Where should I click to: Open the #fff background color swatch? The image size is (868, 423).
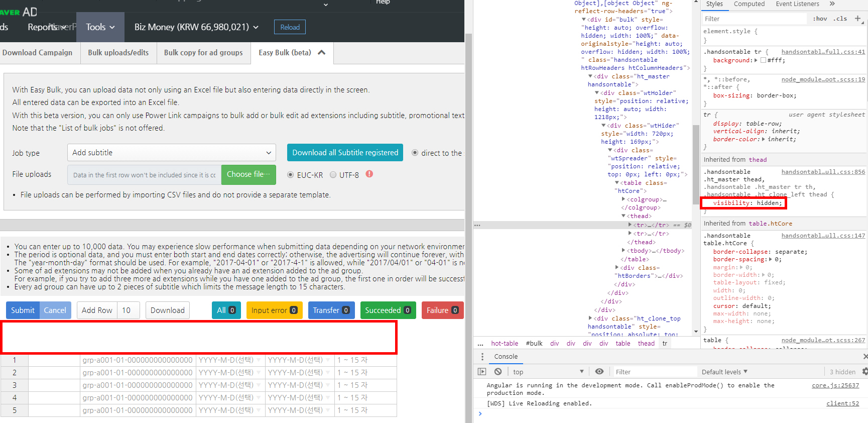coord(763,60)
